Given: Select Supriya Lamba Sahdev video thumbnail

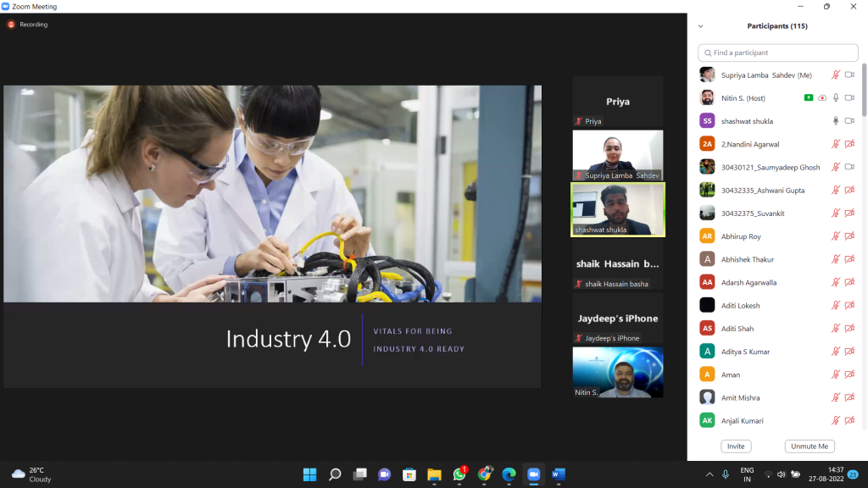Looking at the screenshot, I should (618, 156).
